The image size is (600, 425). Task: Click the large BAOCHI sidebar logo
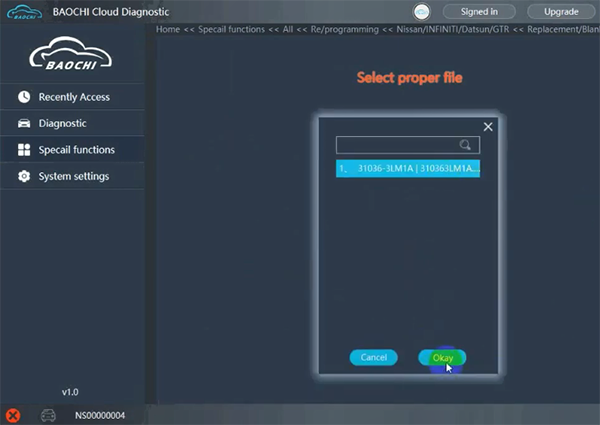point(71,54)
